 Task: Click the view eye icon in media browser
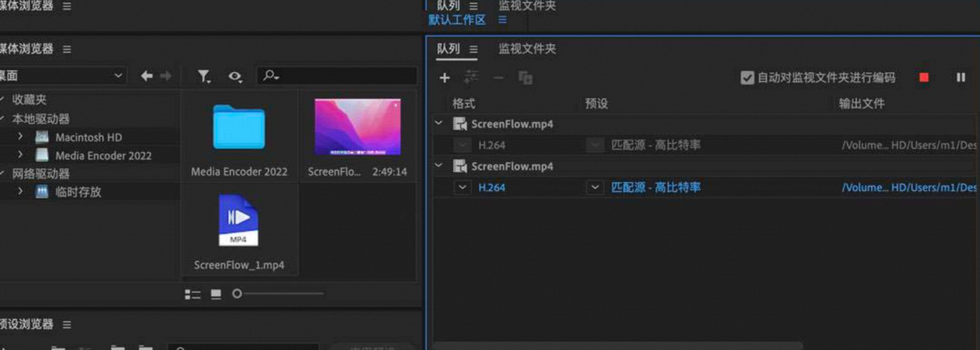(x=235, y=76)
